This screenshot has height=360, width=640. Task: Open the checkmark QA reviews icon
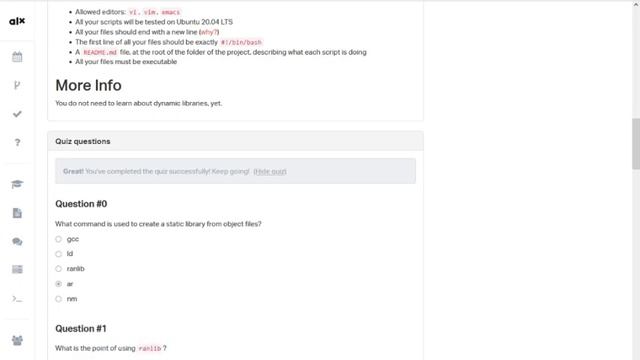pyautogui.click(x=17, y=114)
